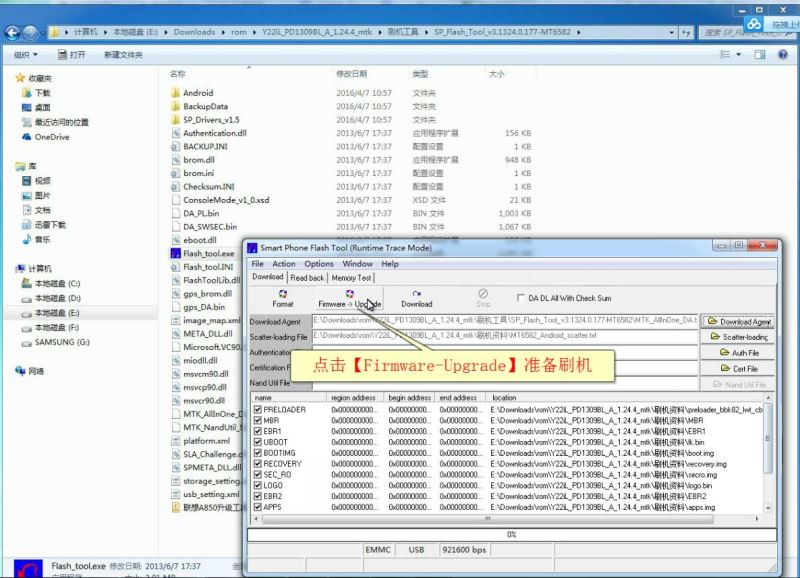This screenshot has height=578, width=800.
Task: Switch to the Memory Test tab
Action: [351, 278]
